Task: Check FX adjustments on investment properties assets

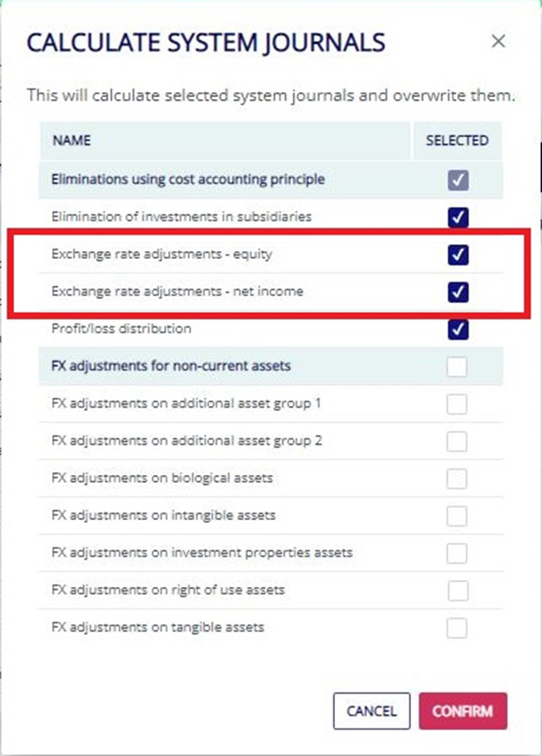Action: [x=456, y=553]
